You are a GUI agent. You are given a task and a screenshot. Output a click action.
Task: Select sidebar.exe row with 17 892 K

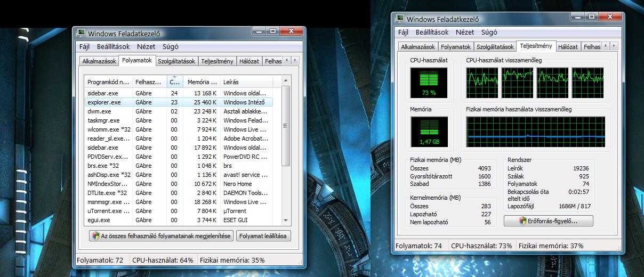click(x=179, y=148)
